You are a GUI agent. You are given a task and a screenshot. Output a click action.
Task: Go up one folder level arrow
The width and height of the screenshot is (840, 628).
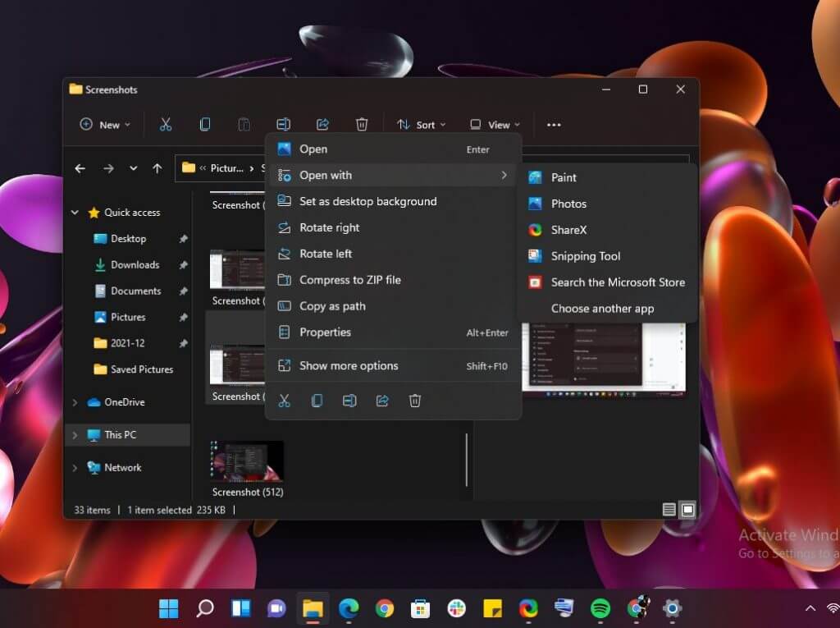click(x=157, y=168)
